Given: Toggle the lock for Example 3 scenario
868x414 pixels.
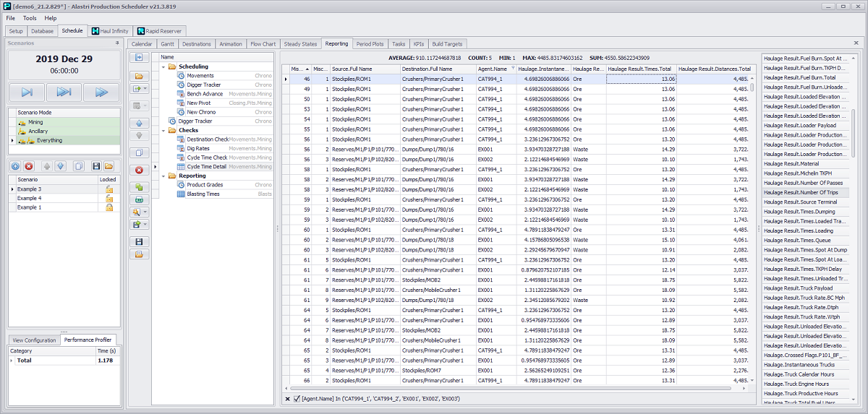Looking at the screenshot, I should 109,189.
